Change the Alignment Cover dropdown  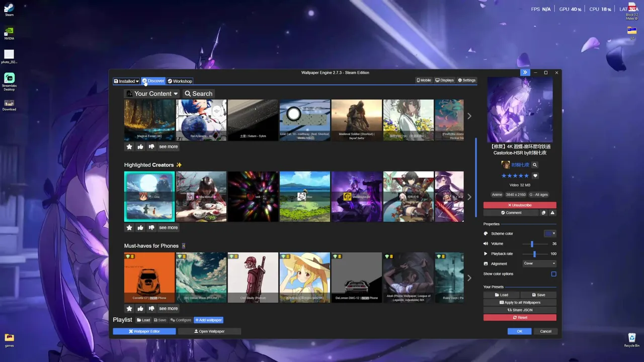pos(539,263)
